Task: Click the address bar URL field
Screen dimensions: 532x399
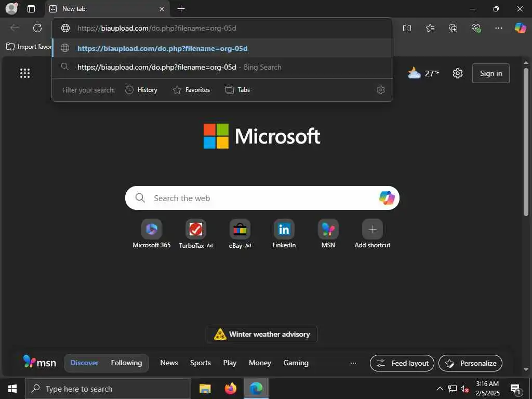Action: [x=222, y=28]
